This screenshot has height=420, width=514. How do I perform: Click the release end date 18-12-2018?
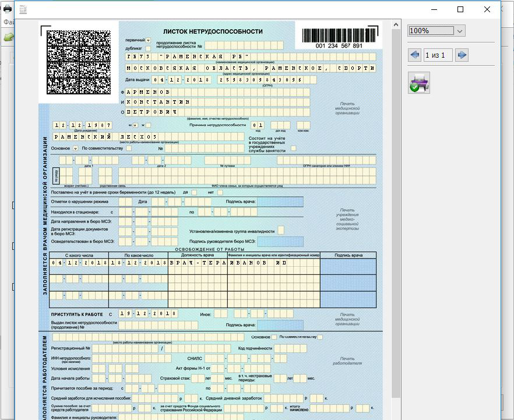point(139,263)
